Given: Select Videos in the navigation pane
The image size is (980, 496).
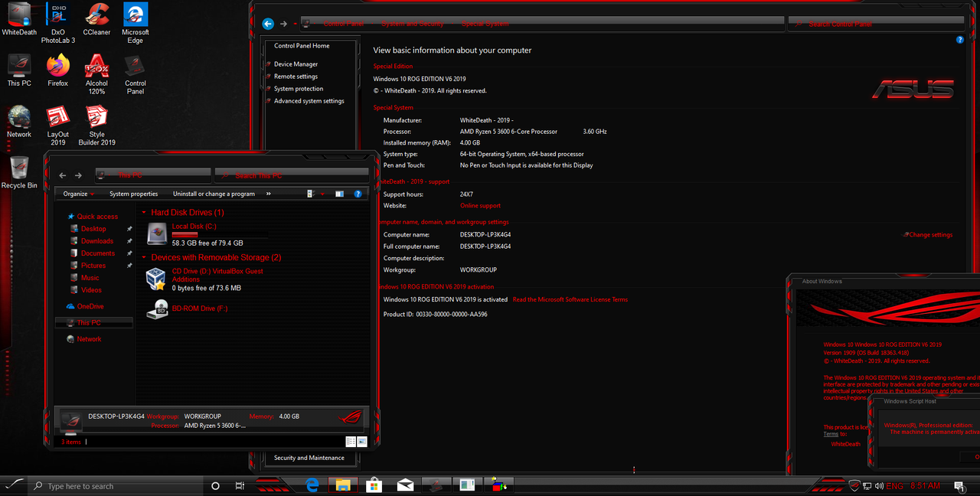Looking at the screenshot, I should [91, 290].
